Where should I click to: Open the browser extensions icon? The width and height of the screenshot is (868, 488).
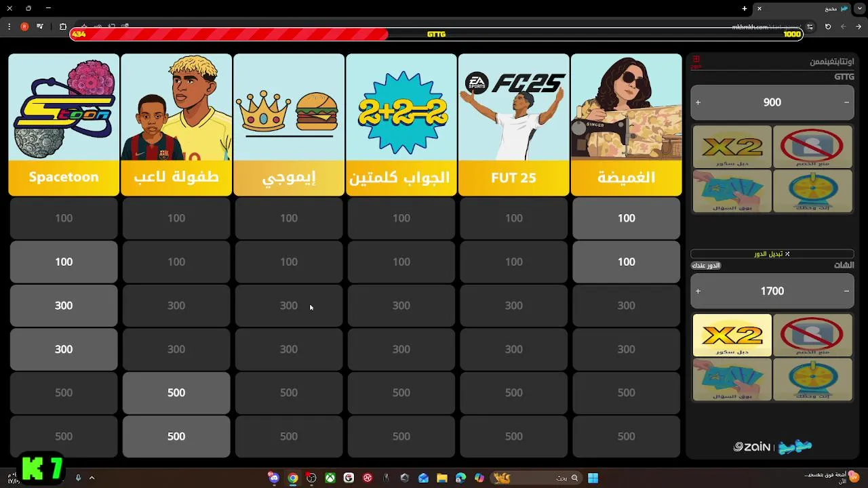[62, 26]
